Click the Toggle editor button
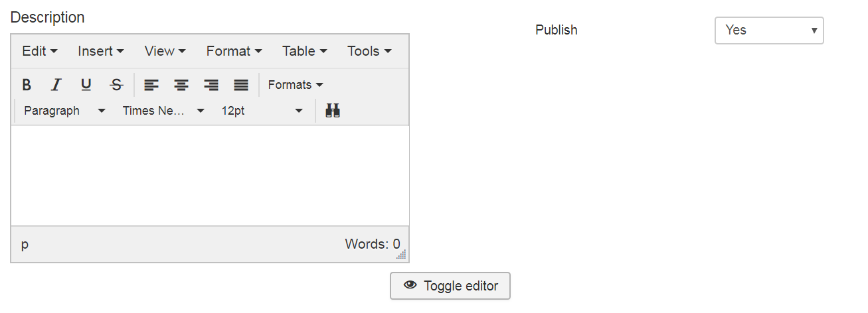The height and width of the screenshot is (313, 868). pyautogui.click(x=450, y=286)
